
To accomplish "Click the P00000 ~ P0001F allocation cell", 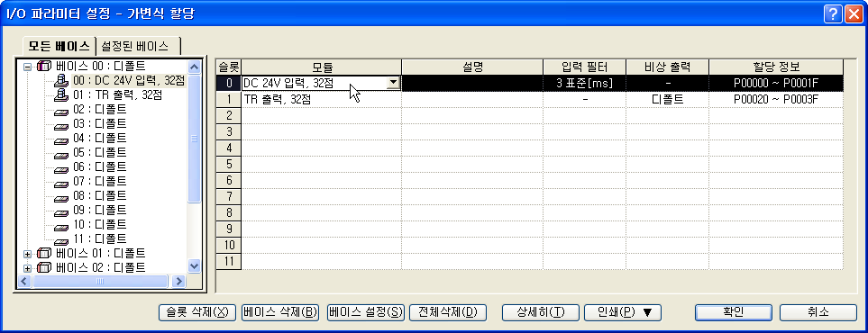I will coord(776,83).
